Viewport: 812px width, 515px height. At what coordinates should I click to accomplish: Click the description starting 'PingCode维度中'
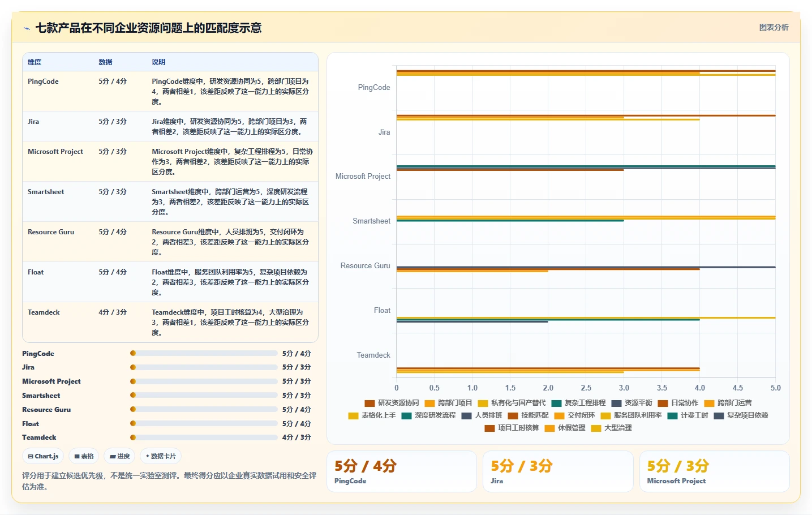click(x=231, y=92)
